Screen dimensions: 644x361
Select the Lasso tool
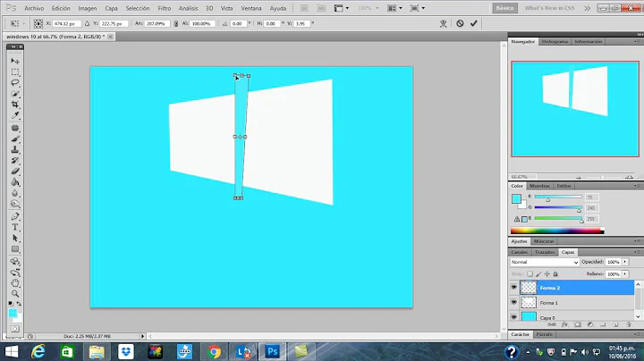pyautogui.click(x=15, y=82)
